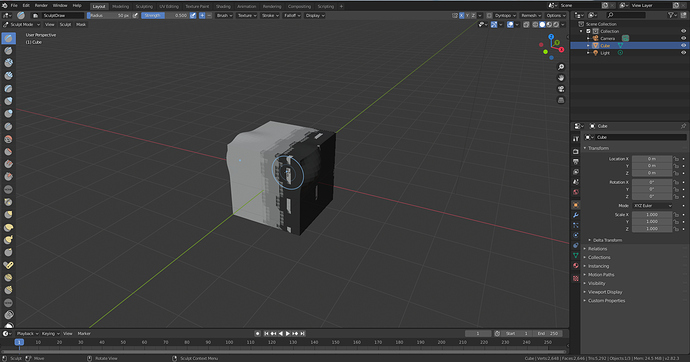Open the Render menu
Viewport: 690px width, 362px height.
[41, 6]
